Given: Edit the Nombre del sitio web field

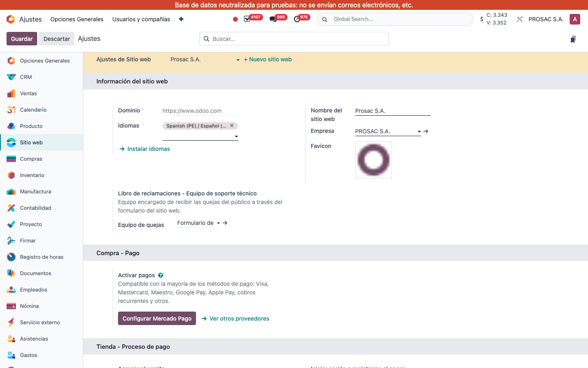Looking at the screenshot, I should 393,111.
